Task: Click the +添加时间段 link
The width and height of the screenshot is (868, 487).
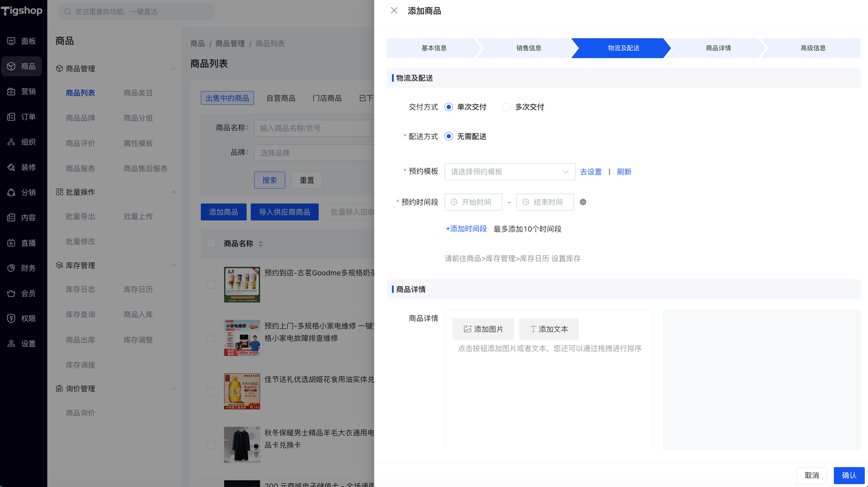Action: pos(466,229)
